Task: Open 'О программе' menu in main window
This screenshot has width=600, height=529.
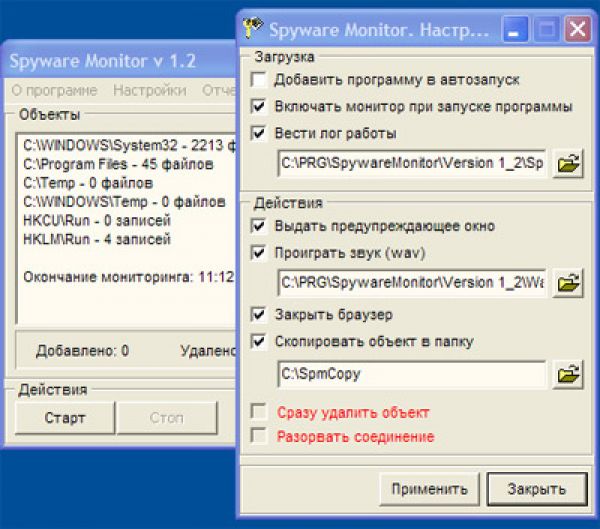Action: pyautogui.click(x=54, y=91)
